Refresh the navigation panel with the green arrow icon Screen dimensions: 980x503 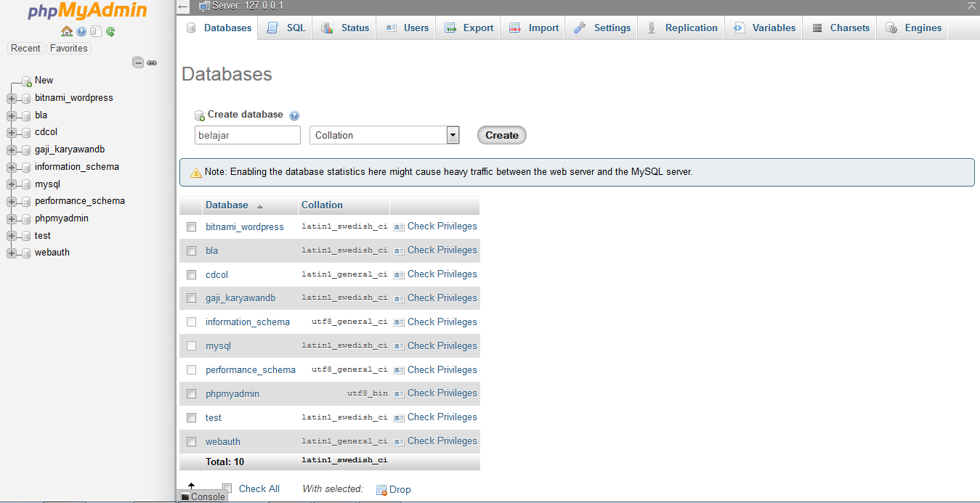110,31
